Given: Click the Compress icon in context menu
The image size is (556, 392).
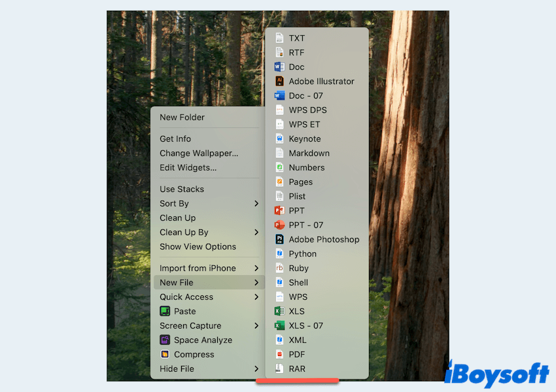Looking at the screenshot, I should tap(165, 355).
